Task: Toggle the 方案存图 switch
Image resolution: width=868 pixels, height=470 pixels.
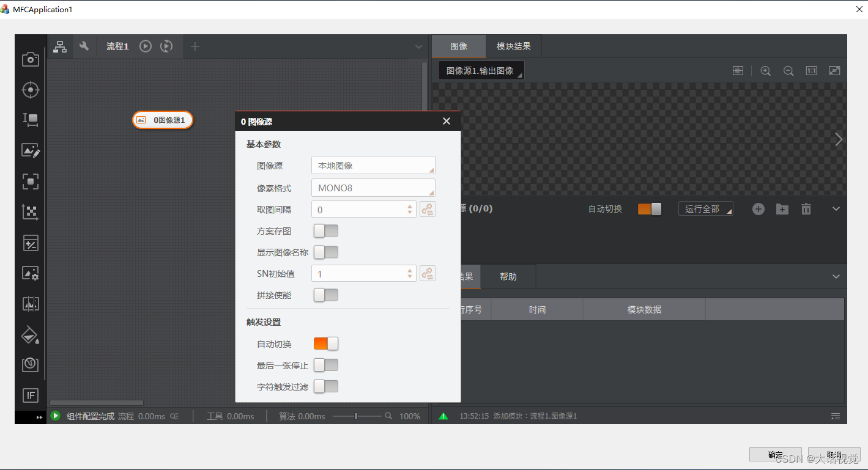Action: 326,231
